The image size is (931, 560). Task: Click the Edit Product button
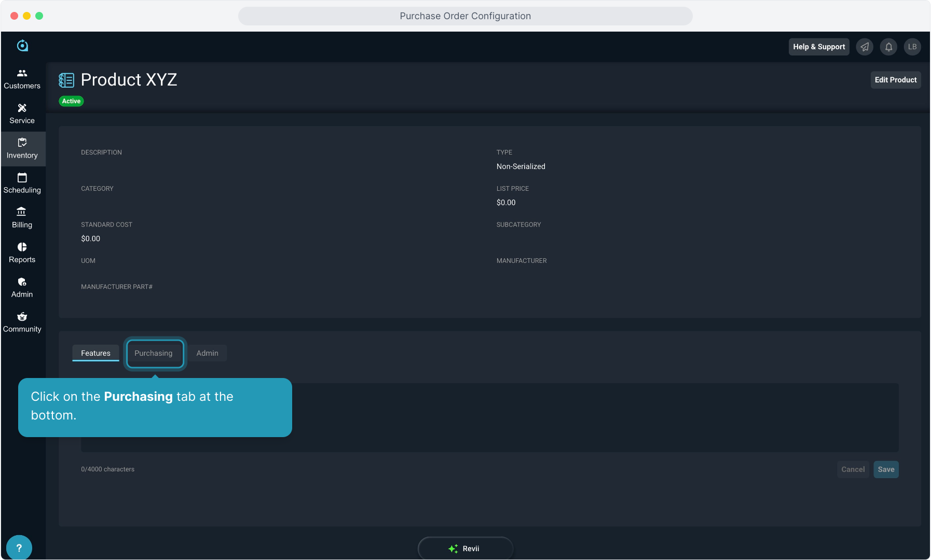tap(895, 80)
